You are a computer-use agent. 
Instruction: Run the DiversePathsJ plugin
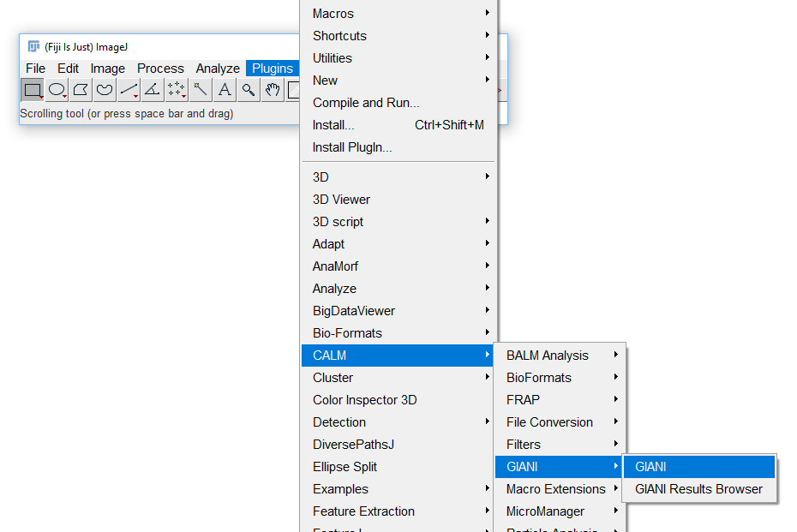click(x=398, y=445)
